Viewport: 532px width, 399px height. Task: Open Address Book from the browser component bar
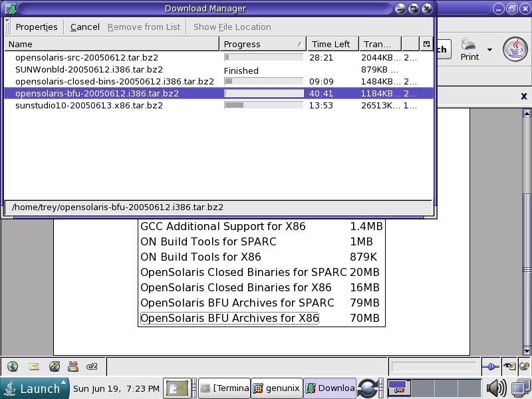coord(73,366)
